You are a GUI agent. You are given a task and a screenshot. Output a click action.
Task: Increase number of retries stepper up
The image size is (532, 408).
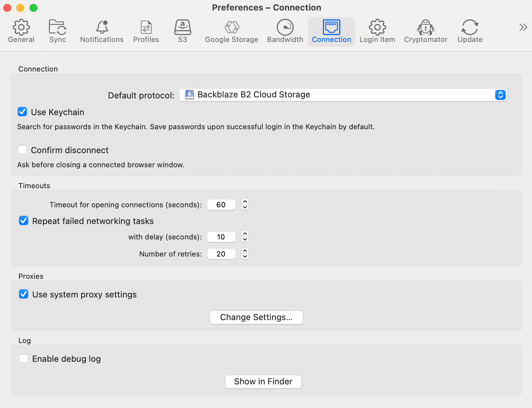click(x=245, y=251)
